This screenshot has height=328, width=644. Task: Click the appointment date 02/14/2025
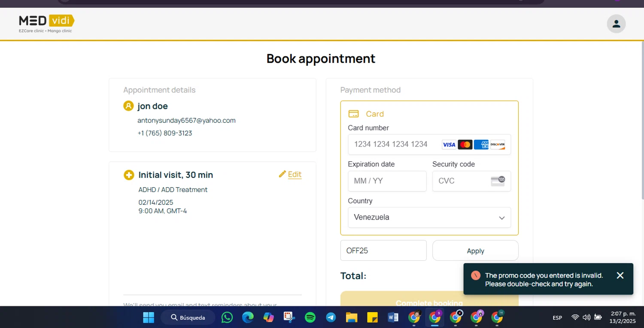coord(156,202)
